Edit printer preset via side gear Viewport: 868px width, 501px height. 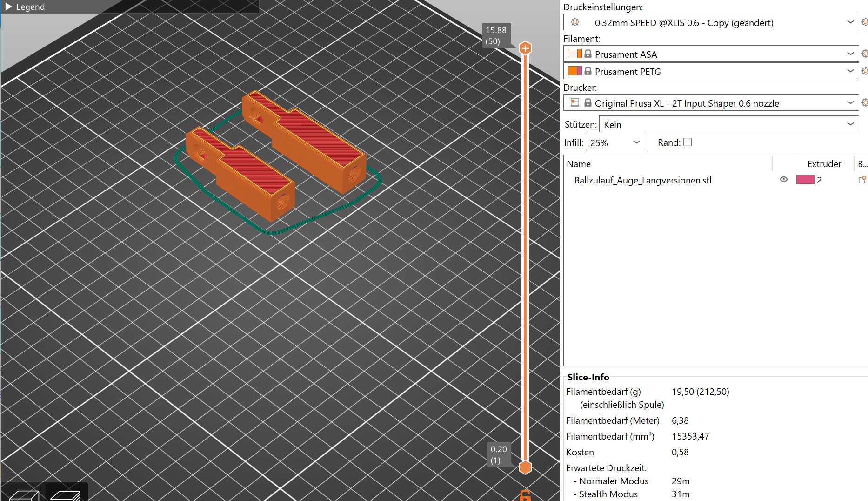coord(864,103)
